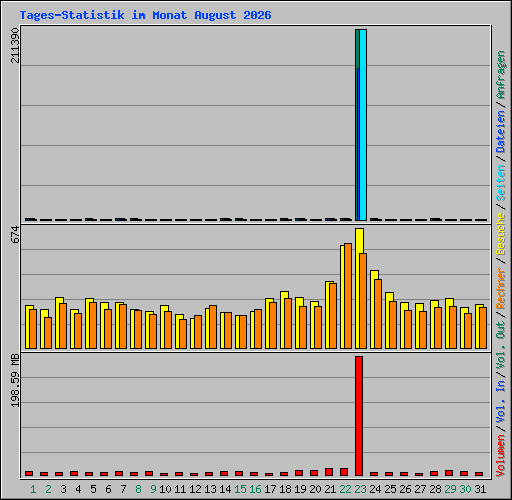Click the Seiten legend label
Viewport: 512px width, 500px height.
[501, 183]
